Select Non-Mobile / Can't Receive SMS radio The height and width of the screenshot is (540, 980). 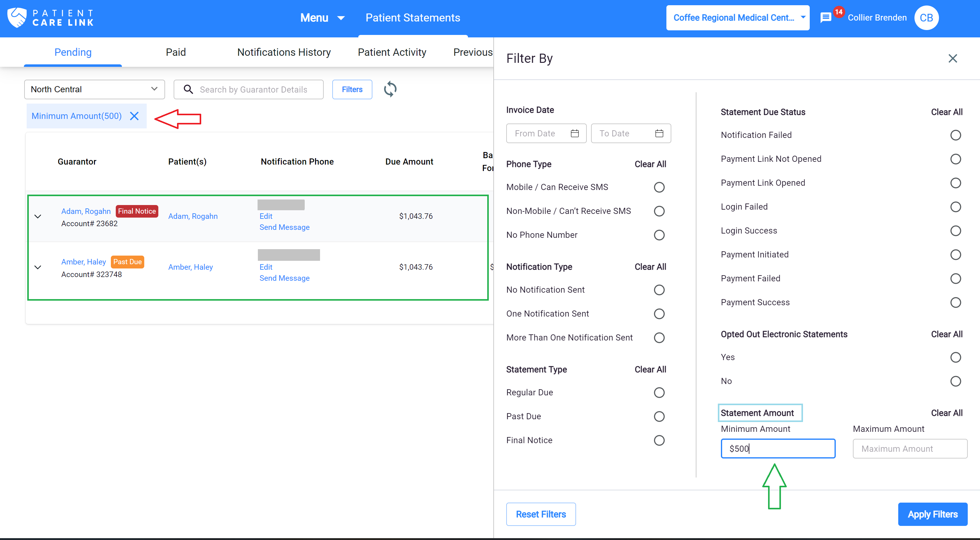[659, 211]
